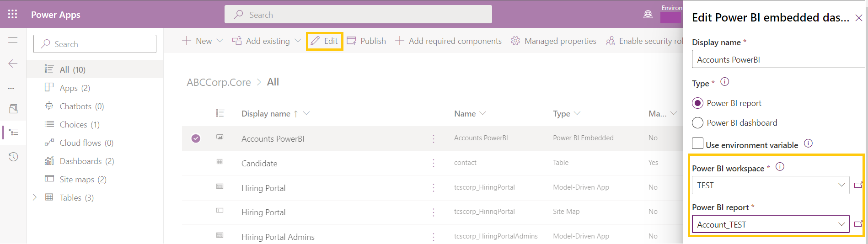This screenshot has height=244, width=868.
Task: Select Apps (2) in the object list
Action: pos(75,88)
